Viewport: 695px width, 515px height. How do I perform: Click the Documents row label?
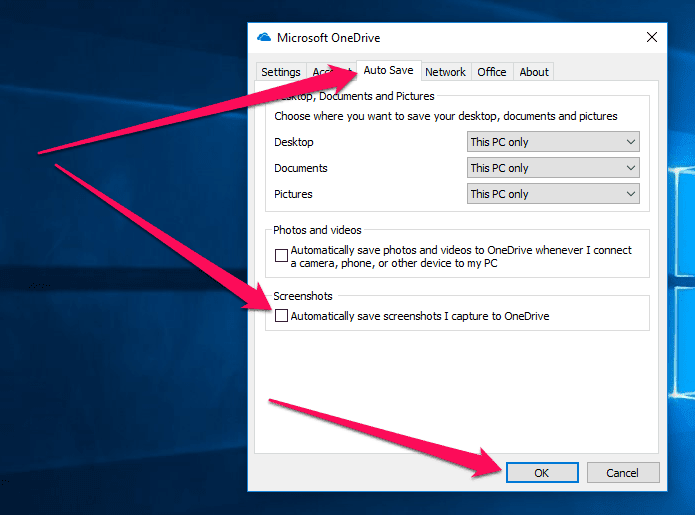pyautogui.click(x=301, y=168)
